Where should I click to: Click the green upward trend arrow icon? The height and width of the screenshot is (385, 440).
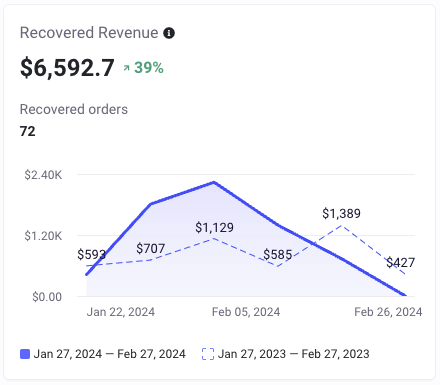[126, 68]
